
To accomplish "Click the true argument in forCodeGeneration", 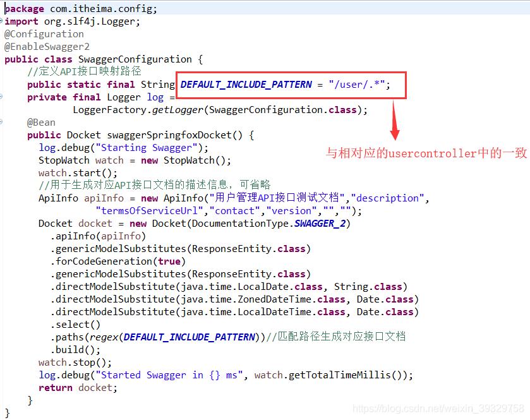I will tap(169, 261).
